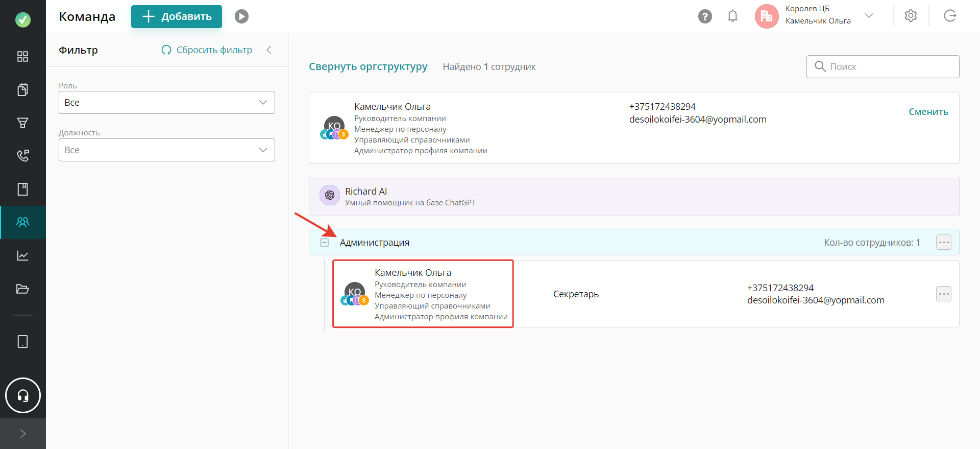This screenshot has width=980, height=449.
Task: Open the Роль dropdown
Action: pos(167,102)
